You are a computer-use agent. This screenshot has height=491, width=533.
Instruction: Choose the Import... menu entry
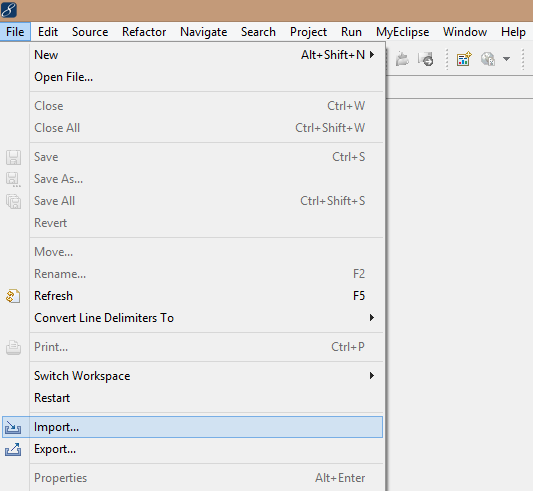[x=192, y=427]
